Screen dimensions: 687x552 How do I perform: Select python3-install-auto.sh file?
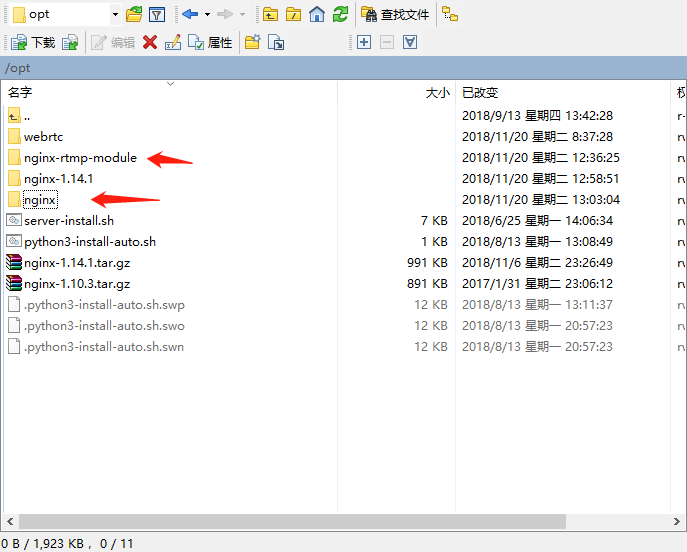pos(81,242)
